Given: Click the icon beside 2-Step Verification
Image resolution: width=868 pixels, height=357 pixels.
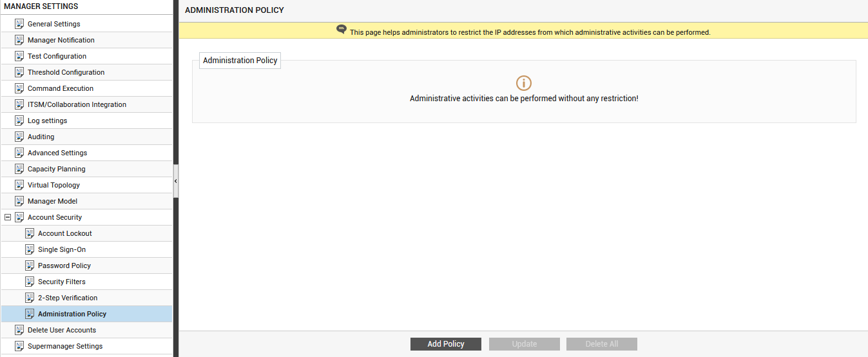Looking at the screenshot, I should click(x=30, y=298).
